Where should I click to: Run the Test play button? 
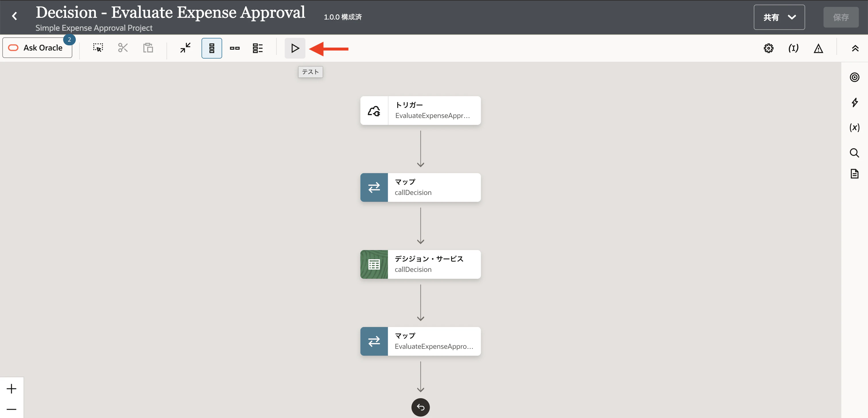(x=295, y=48)
